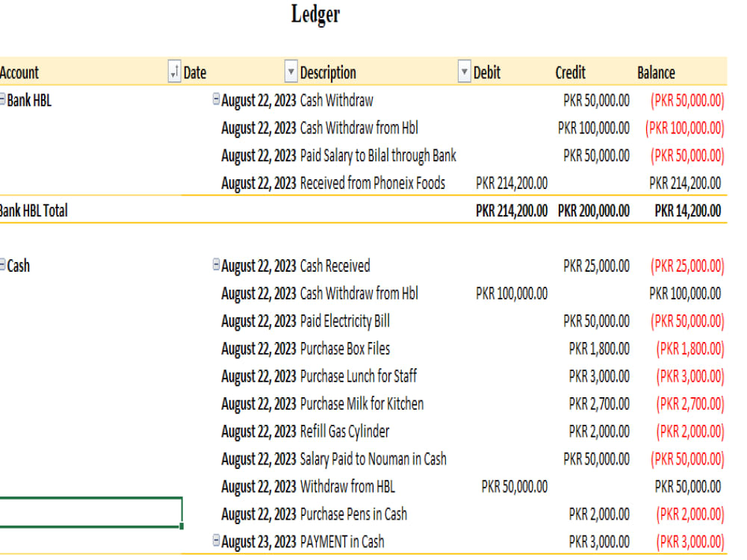The width and height of the screenshot is (747, 560).
Task: Select the Credit column header
Action: (570, 72)
